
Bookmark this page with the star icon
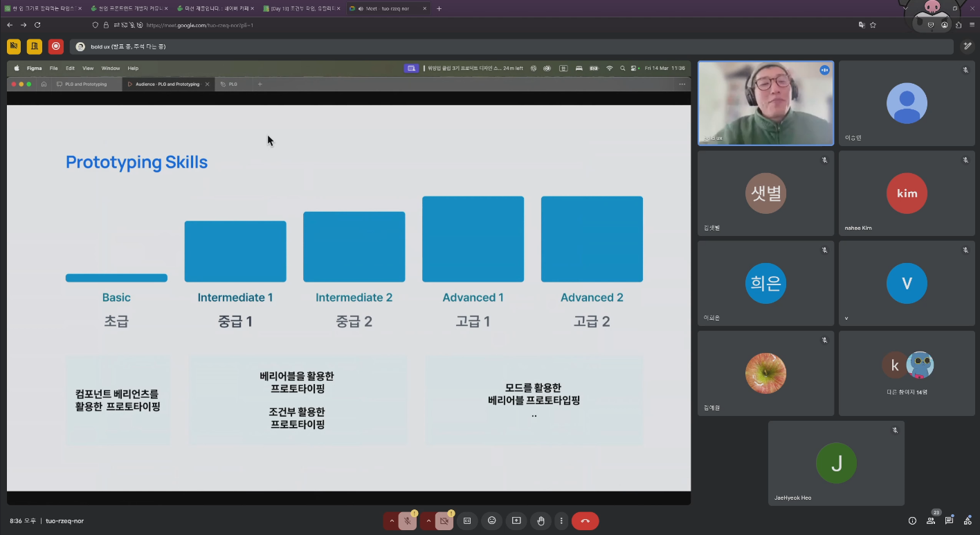(x=873, y=25)
